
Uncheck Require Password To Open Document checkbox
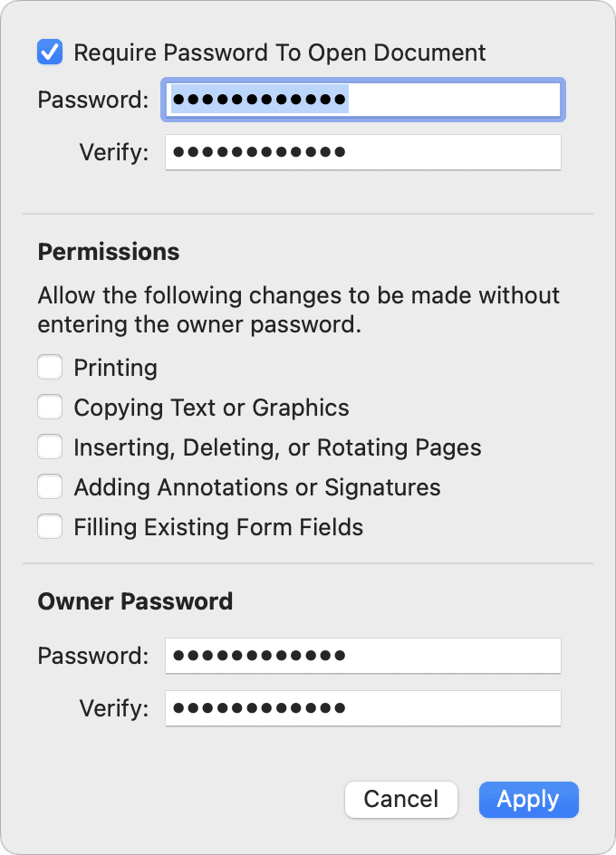[50, 53]
